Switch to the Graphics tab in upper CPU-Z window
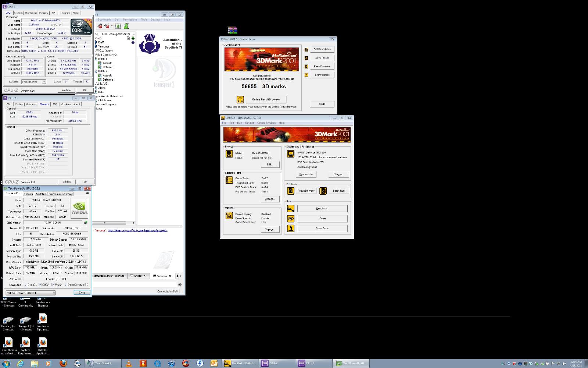588x368 pixels. coord(65,13)
